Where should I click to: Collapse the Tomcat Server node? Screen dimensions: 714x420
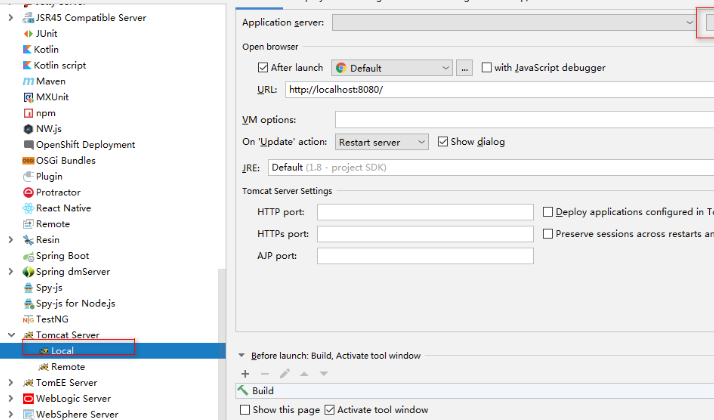[x=11, y=335]
